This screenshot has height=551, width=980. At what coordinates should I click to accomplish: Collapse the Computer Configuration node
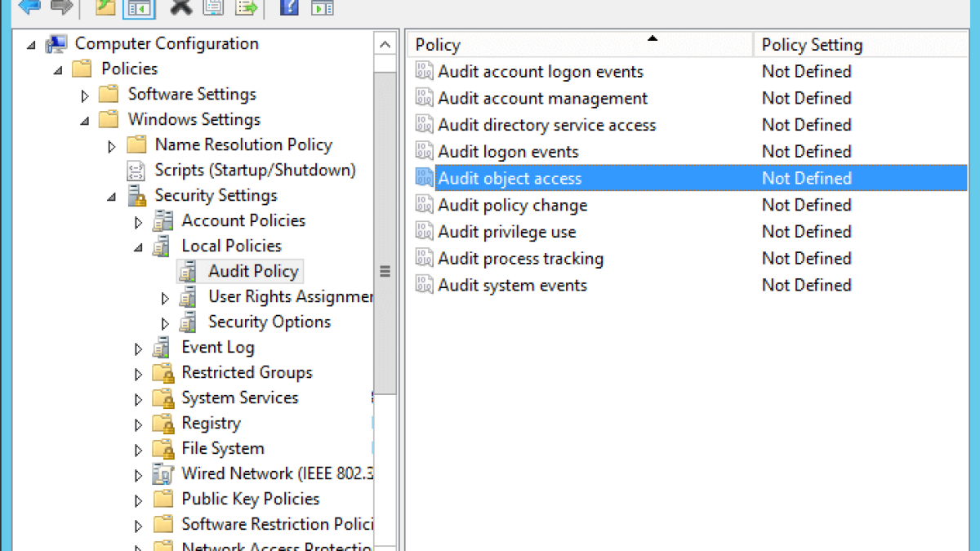tap(32, 46)
